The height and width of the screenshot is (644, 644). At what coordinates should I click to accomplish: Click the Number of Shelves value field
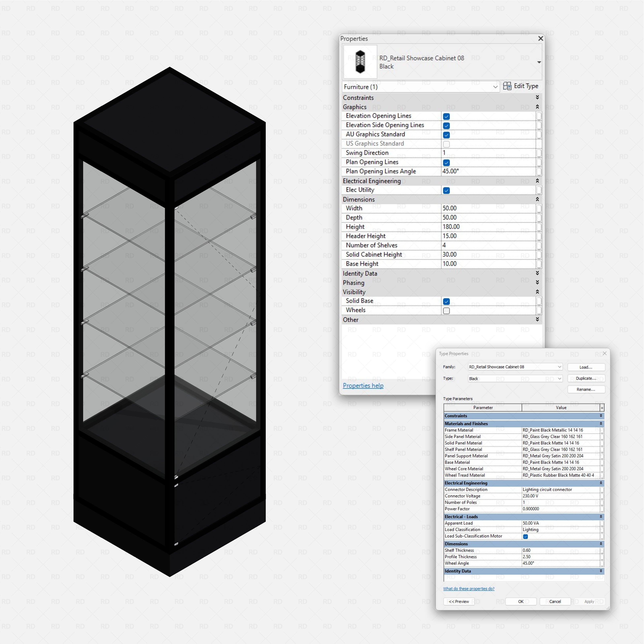(488, 245)
